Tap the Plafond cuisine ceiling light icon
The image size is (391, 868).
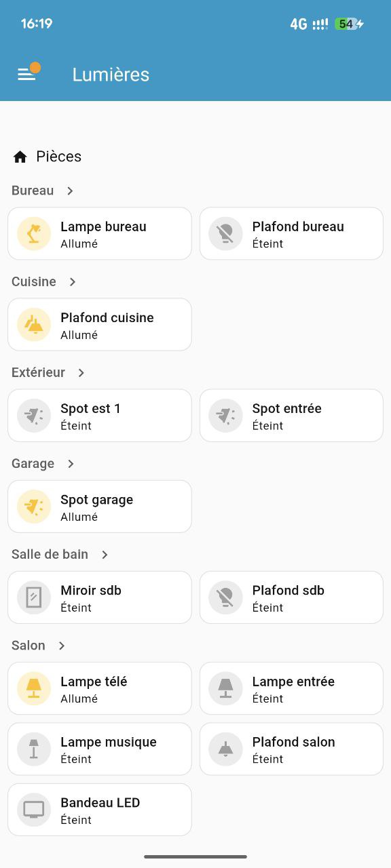coord(33,324)
